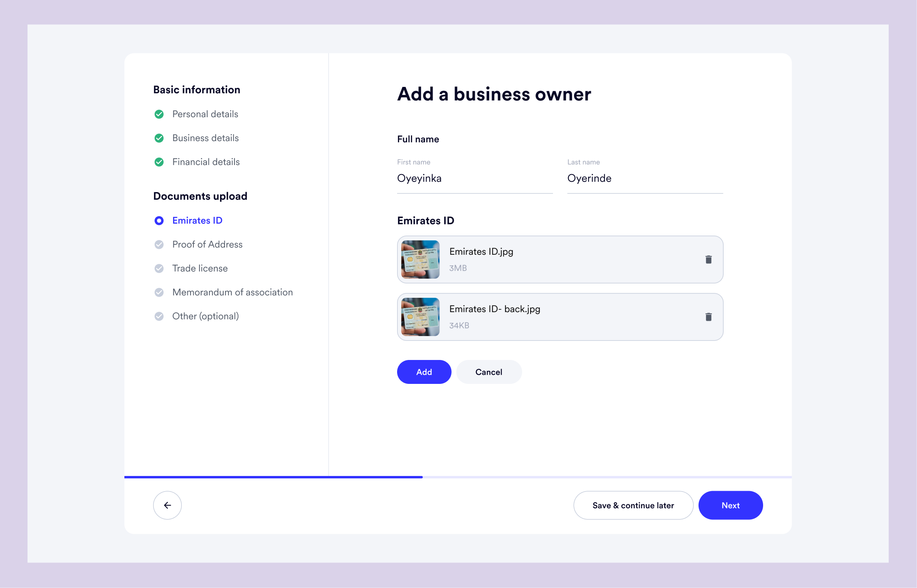Delete the Emirates ID- back.jpg file
917x588 pixels.
coord(708,317)
